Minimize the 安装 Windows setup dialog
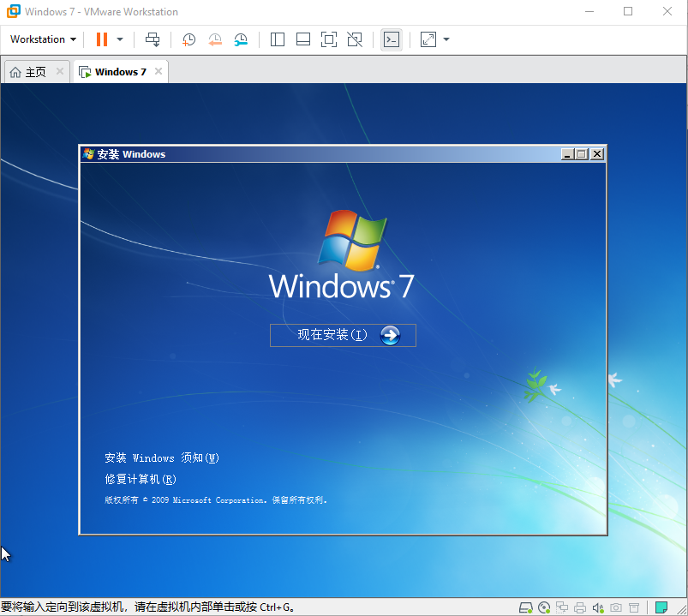The height and width of the screenshot is (616, 688). point(567,154)
